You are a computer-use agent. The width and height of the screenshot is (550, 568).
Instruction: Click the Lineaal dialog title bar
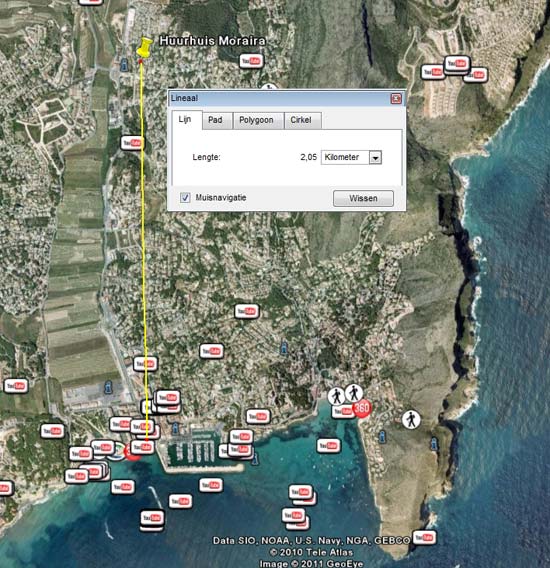[286, 98]
